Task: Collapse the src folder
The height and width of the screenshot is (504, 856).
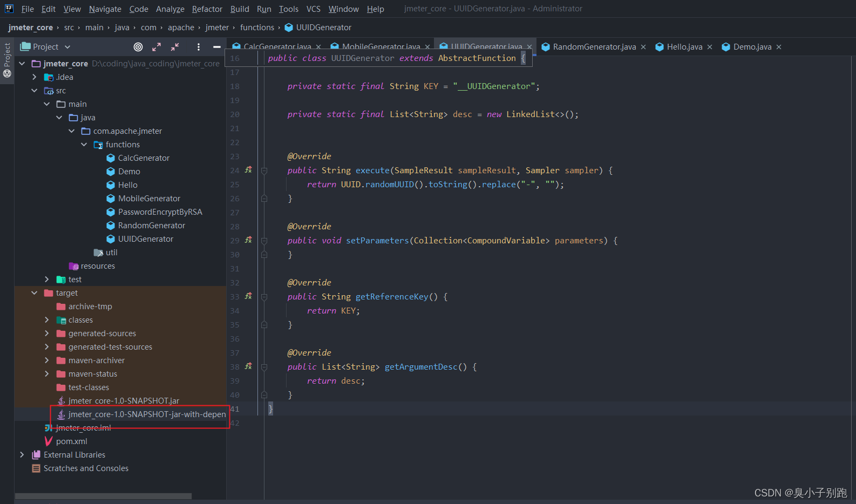Action: (35, 91)
